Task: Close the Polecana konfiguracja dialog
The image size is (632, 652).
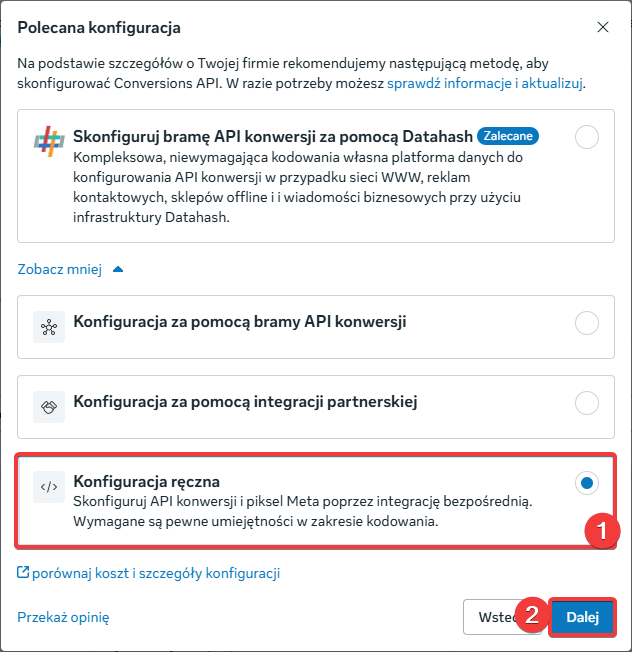Action: pos(601,28)
